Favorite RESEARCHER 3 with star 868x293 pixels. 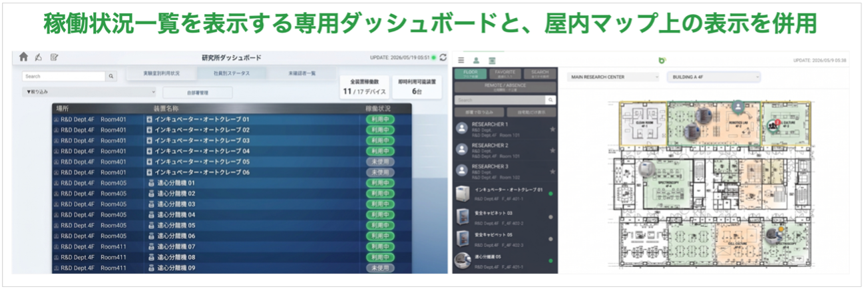(x=552, y=170)
